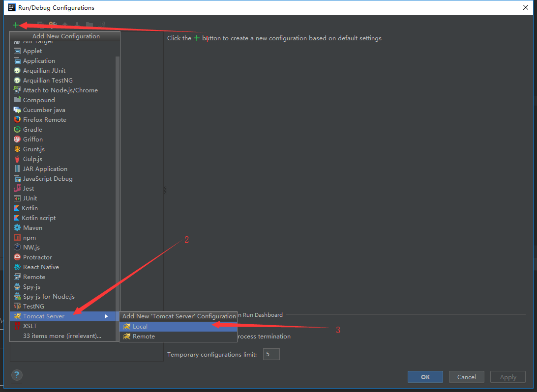Choose Remote in the Tomcat Server submenu
This screenshot has width=537, height=392.
[x=178, y=336]
